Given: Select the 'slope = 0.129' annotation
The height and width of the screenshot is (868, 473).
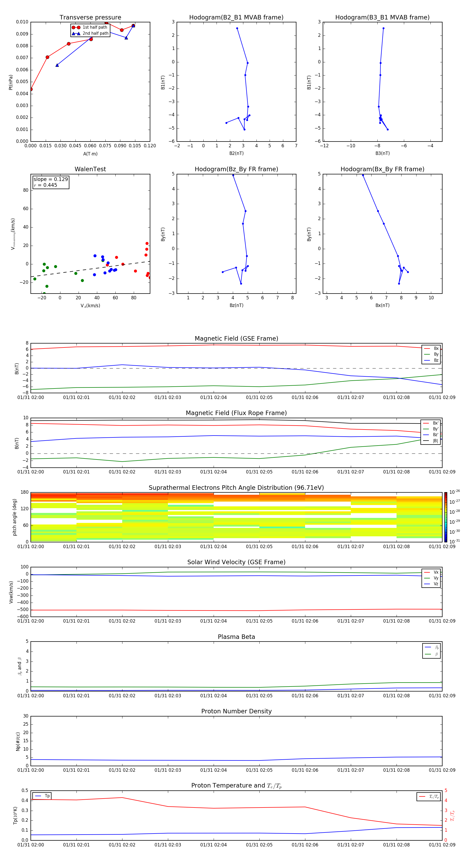Looking at the screenshot, I should pos(50,179).
